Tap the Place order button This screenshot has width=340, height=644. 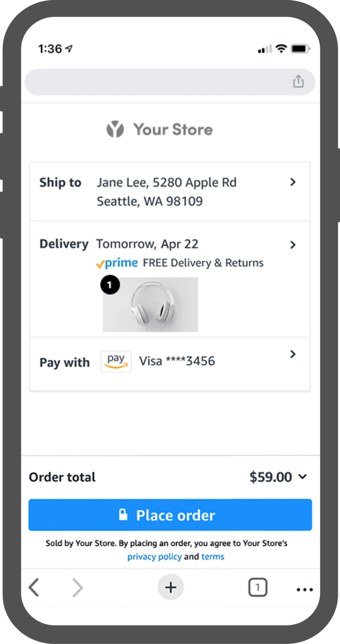[170, 515]
